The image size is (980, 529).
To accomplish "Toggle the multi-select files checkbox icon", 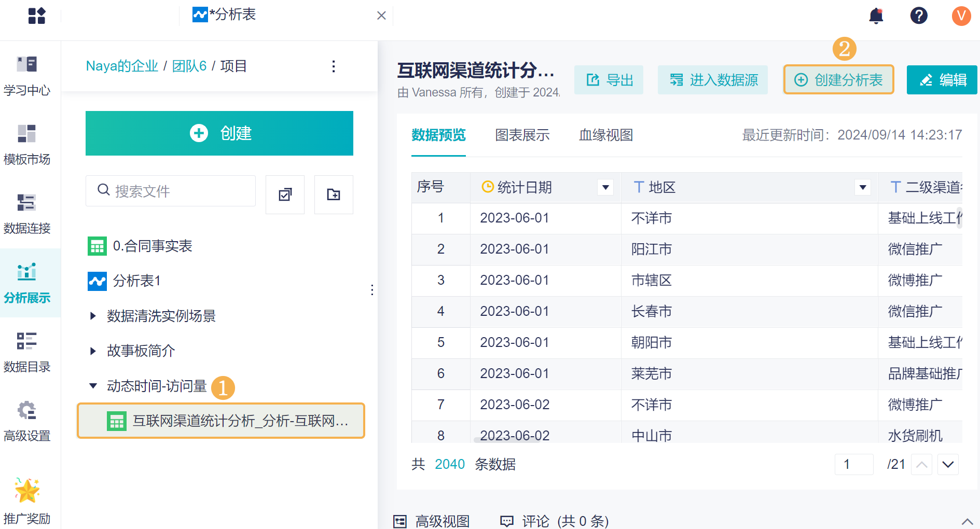I will [x=285, y=194].
